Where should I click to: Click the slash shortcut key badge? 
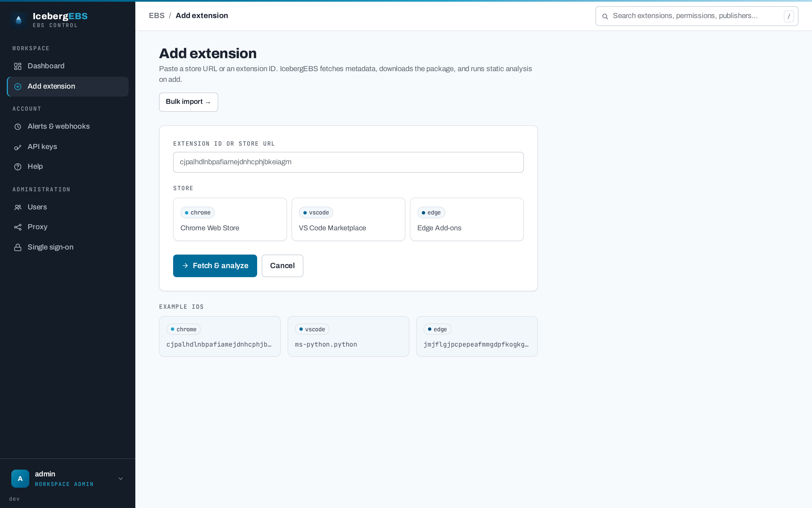(789, 16)
